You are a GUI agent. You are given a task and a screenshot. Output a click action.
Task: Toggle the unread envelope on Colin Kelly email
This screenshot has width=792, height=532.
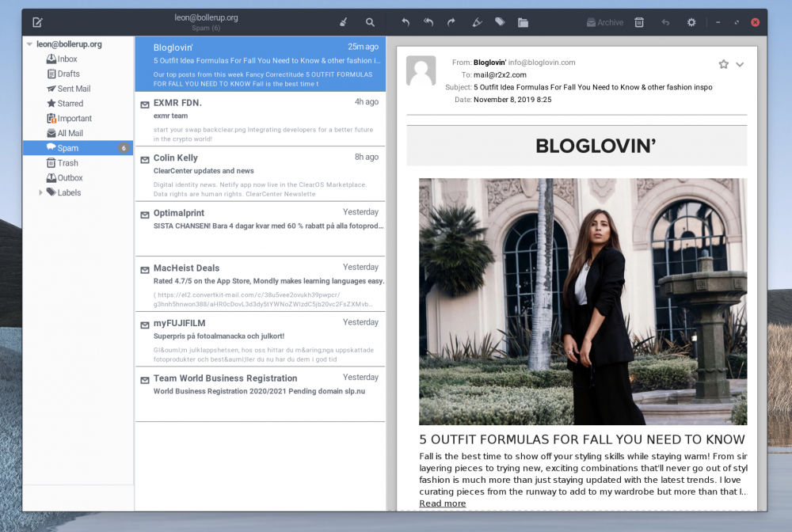point(145,160)
